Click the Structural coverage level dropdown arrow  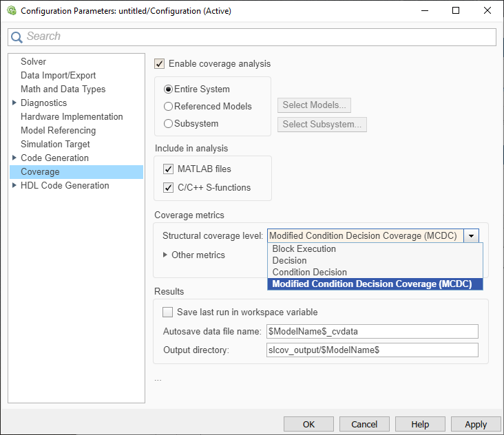click(x=472, y=235)
